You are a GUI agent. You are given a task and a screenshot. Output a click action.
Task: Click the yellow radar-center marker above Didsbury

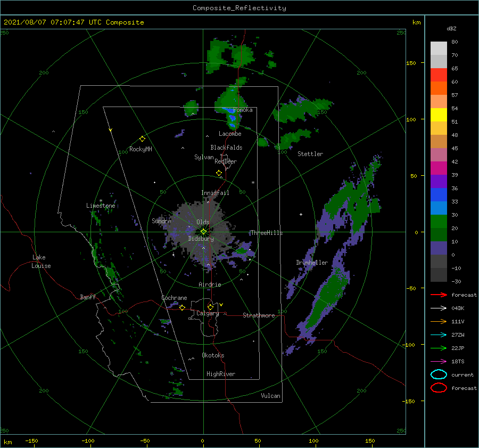coord(203,232)
